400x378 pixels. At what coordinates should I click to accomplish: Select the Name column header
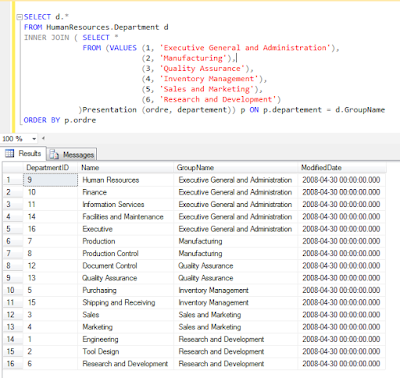pos(126,167)
